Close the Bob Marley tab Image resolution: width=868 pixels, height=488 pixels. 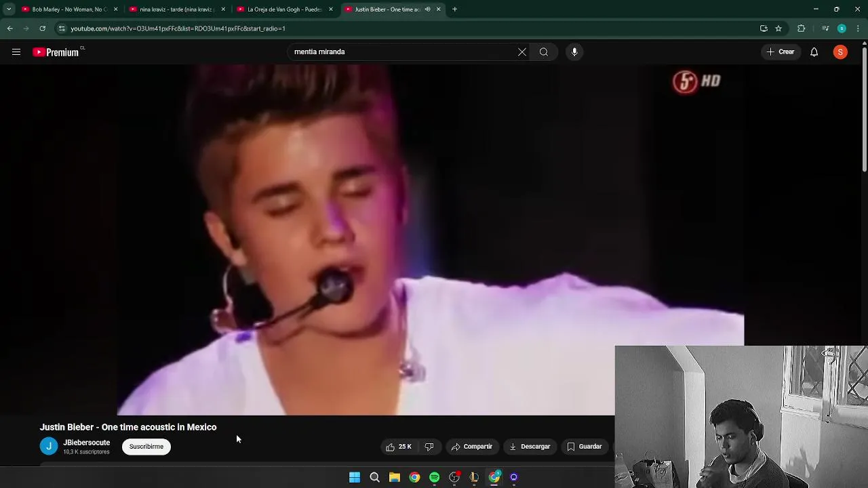pyautogui.click(x=116, y=9)
